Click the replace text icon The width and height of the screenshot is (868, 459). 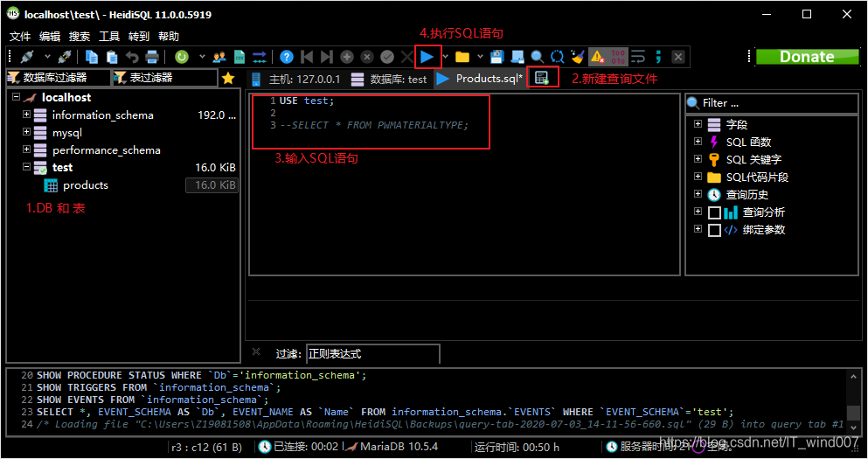tap(557, 57)
